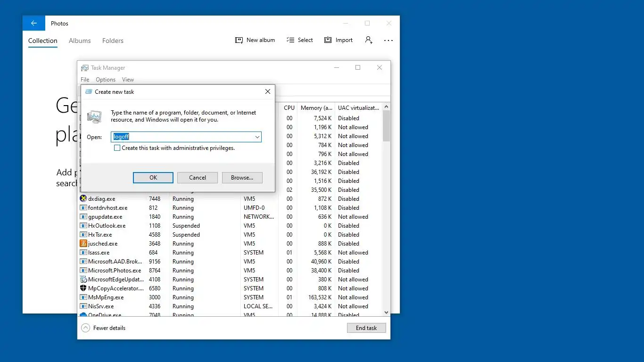Viewport: 644px width, 362px height.
Task: Click the dxdiag.exe process icon
Action: [83, 199]
